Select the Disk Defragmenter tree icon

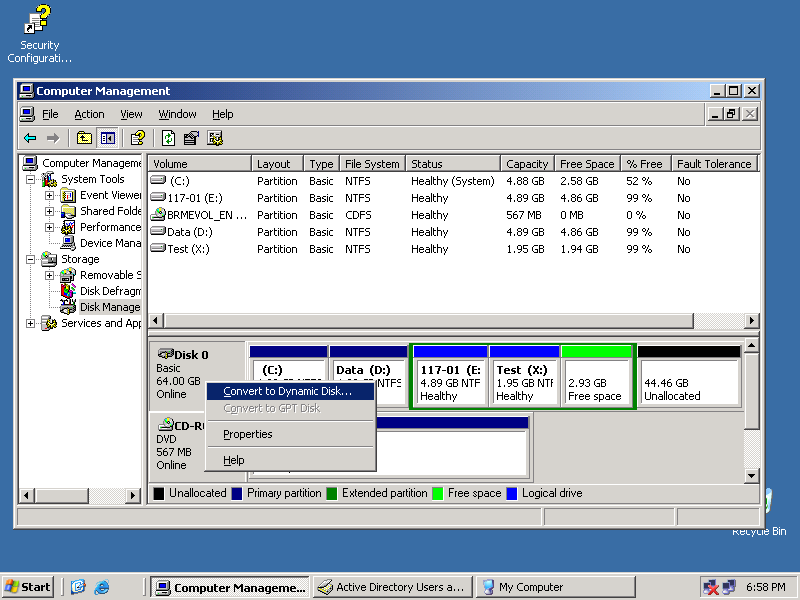(68, 291)
